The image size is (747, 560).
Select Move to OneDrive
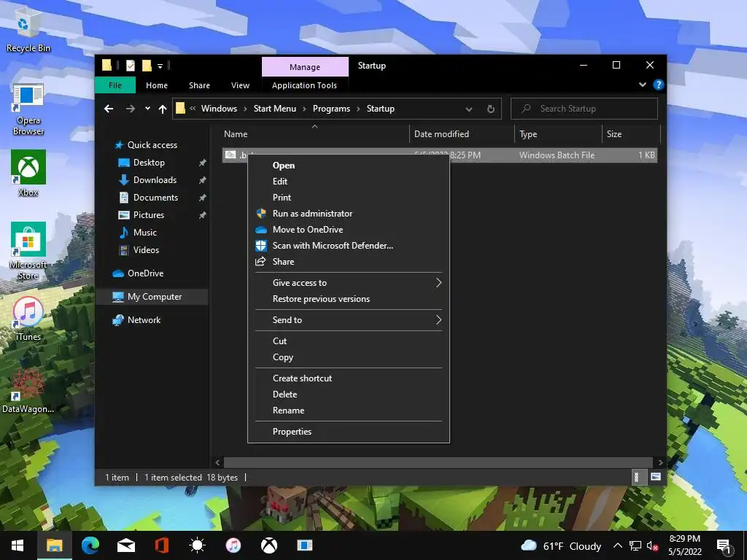click(348, 230)
